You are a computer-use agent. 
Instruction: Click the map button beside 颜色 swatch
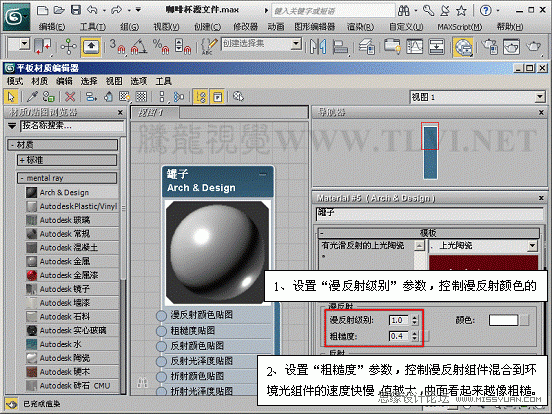pos(525,320)
